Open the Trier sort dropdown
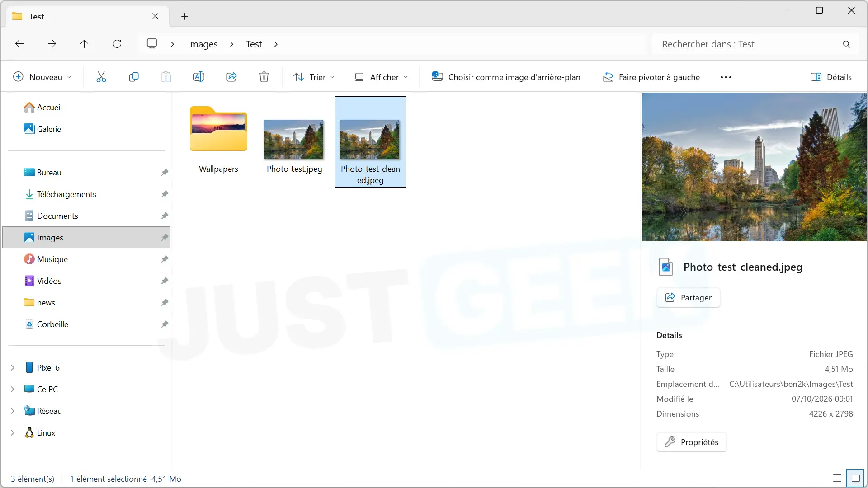 point(314,77)
